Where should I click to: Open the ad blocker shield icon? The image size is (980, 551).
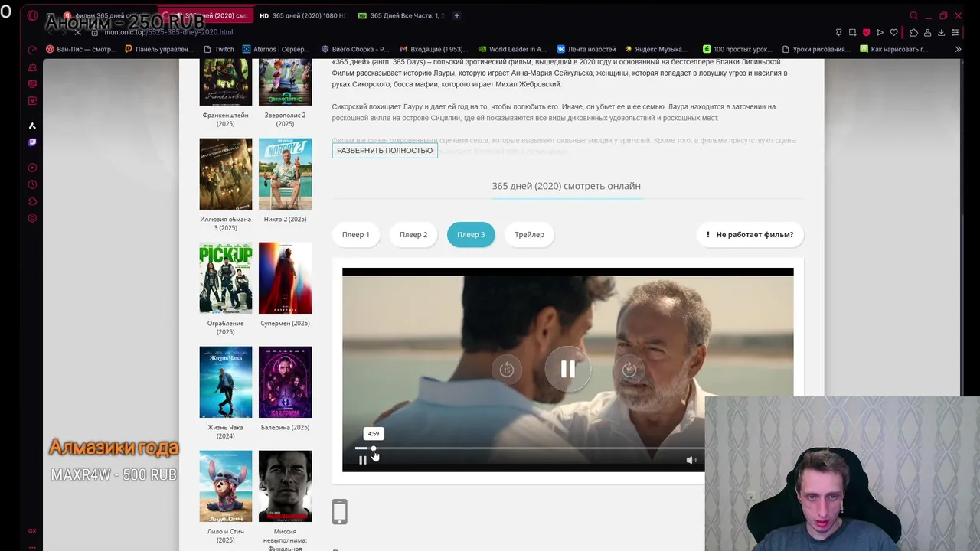click(x=866, y=32)
